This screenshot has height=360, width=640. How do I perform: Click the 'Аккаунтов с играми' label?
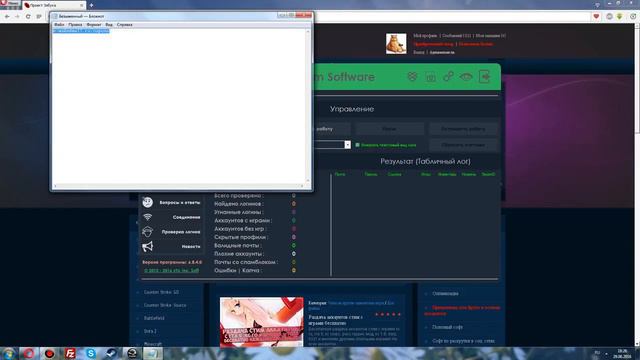[x=243, y=220]
